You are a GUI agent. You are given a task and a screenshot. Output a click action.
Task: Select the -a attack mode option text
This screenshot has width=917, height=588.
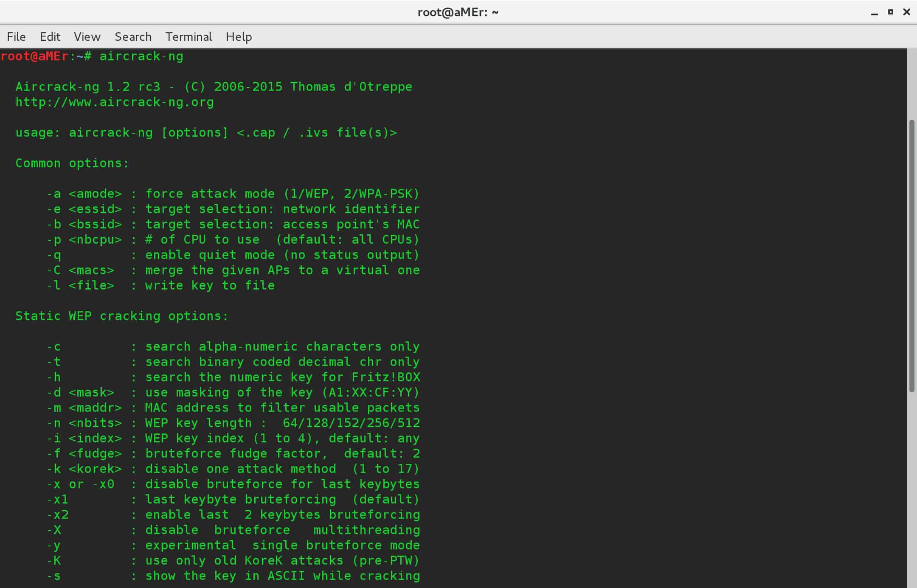[227, 193]
